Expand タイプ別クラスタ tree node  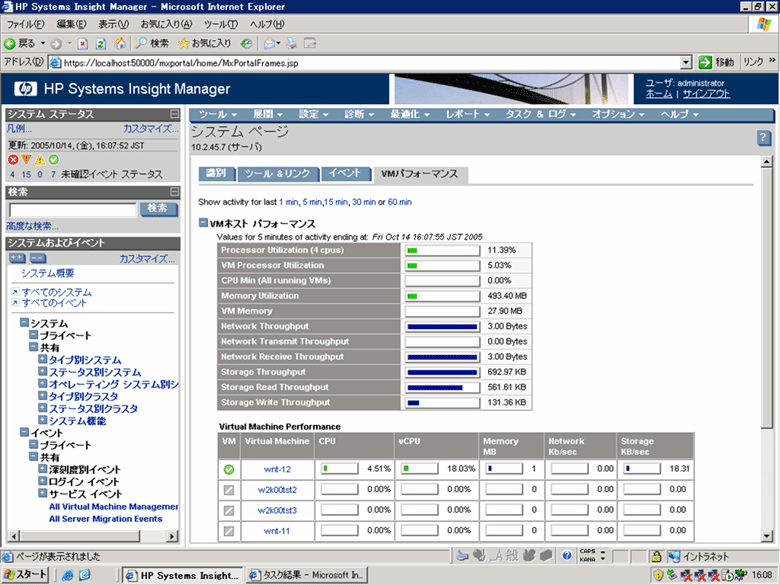[43, 395]
